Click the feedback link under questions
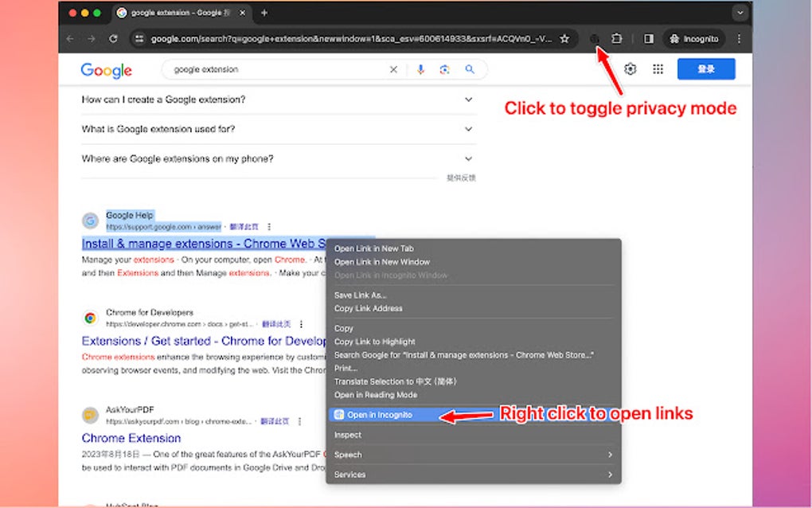The height and width of the screenshot is (508, 812). pos(461,178)
